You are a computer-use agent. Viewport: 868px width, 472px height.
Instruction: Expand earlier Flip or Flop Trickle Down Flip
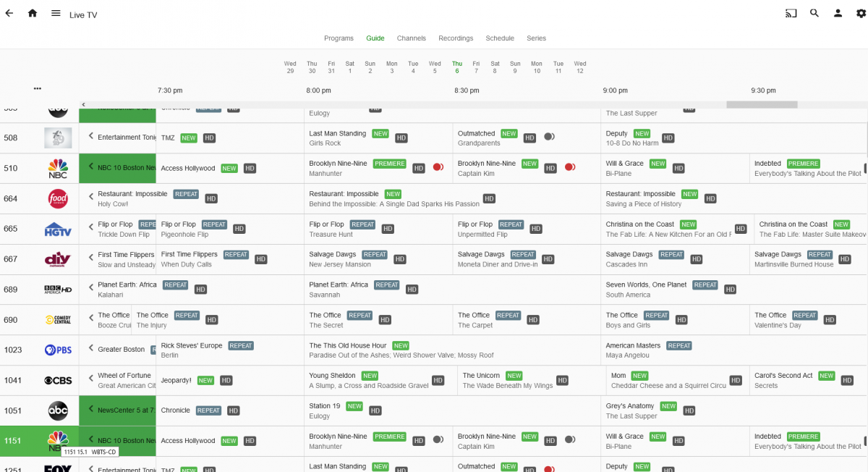click(x=91, y=227)
